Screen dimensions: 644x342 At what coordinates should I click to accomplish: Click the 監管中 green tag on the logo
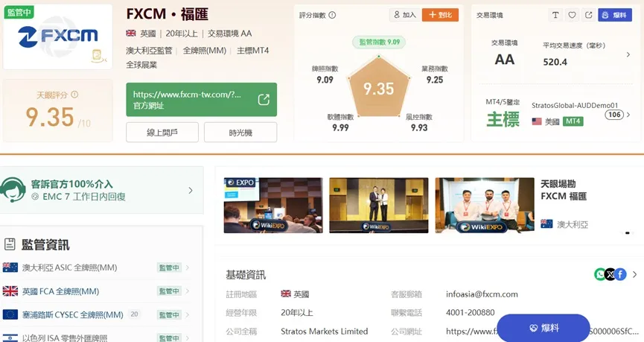click(x=19, y=12)
